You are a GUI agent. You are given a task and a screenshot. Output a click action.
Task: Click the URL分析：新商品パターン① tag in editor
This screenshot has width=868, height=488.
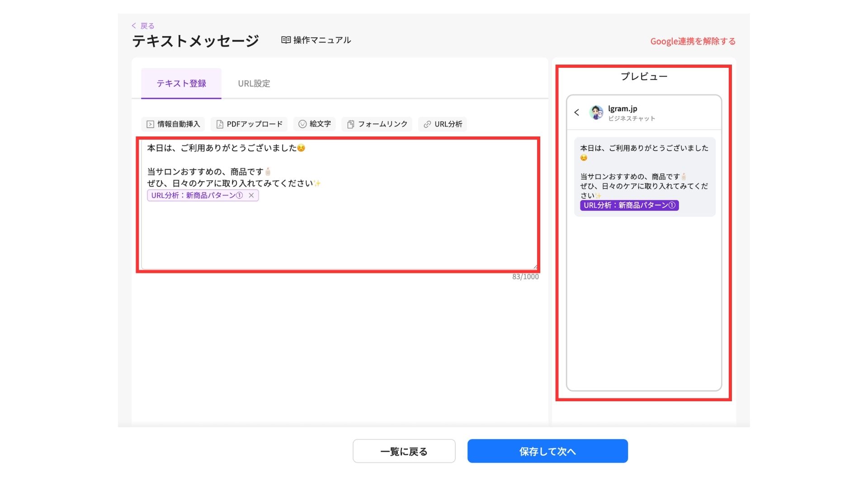point(197,196)
